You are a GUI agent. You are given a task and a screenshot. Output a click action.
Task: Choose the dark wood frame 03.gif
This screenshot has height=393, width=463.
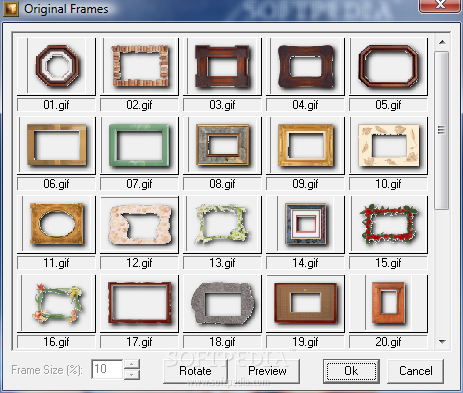coord(222,66)
